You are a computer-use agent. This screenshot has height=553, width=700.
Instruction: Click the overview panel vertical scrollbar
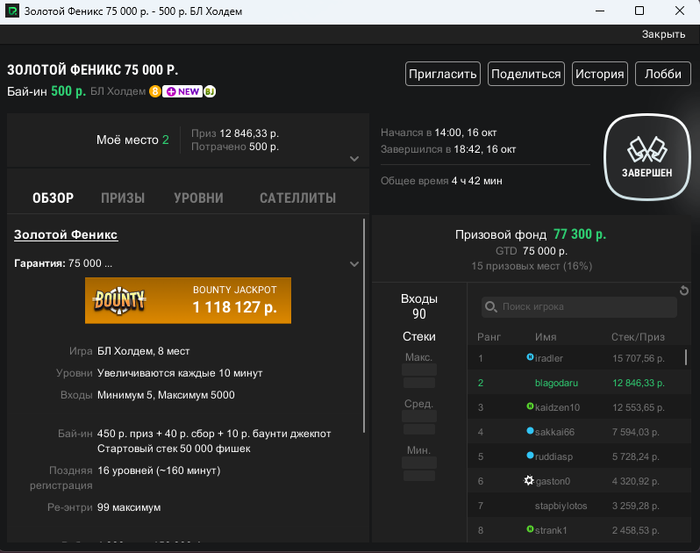coord(364,326)
